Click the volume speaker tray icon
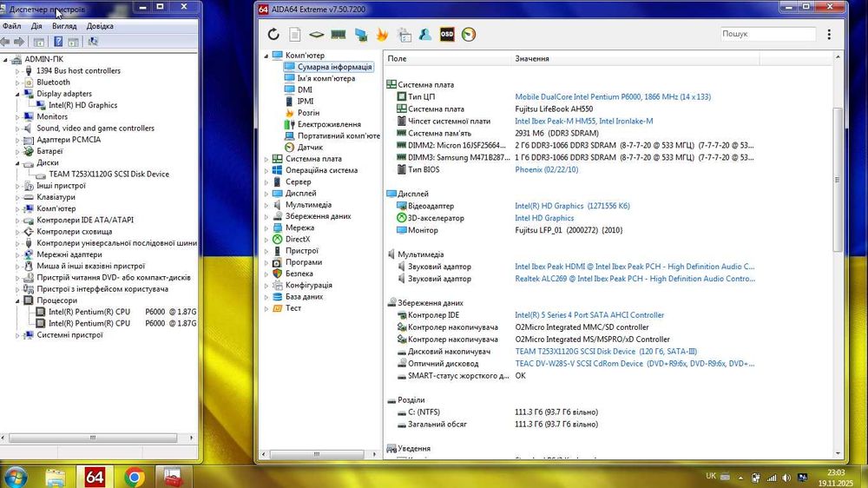The height and width of the screenshot is (488, 868). (x=786, y=478)
